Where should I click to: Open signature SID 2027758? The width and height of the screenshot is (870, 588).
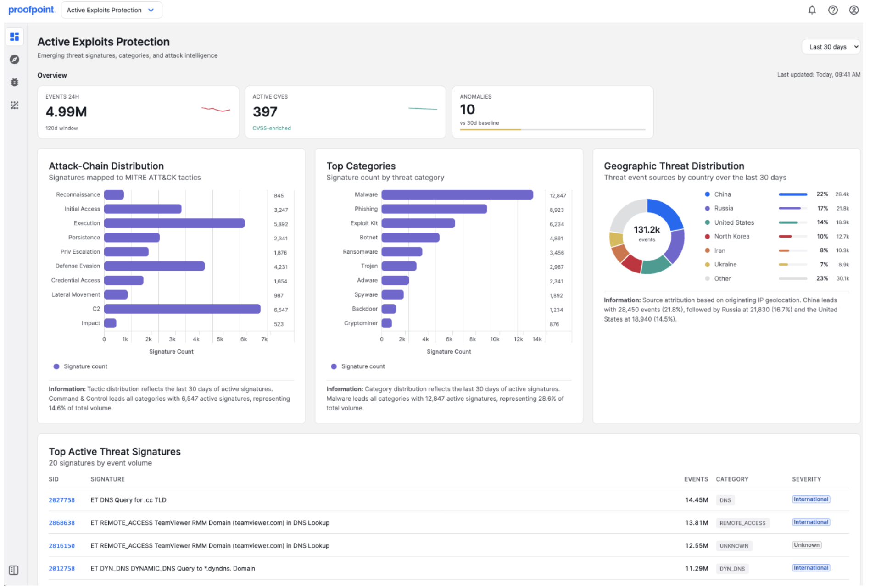(x=61, y=500)
